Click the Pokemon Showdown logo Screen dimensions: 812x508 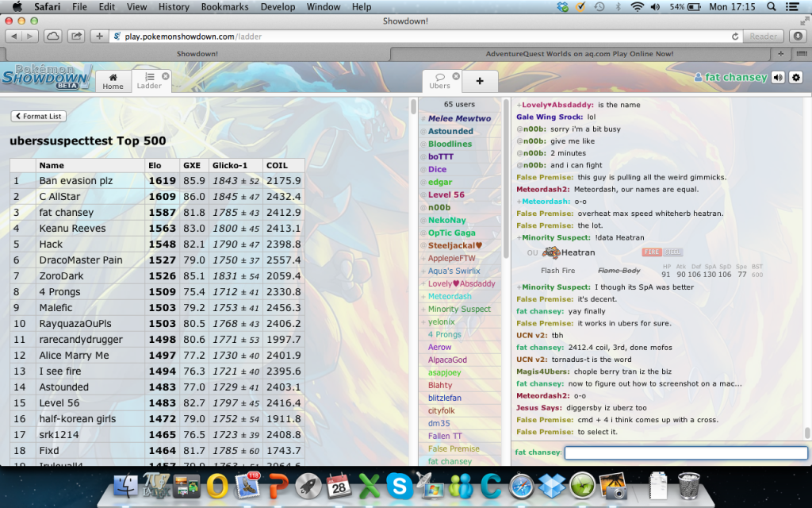(x=46, y=78)
